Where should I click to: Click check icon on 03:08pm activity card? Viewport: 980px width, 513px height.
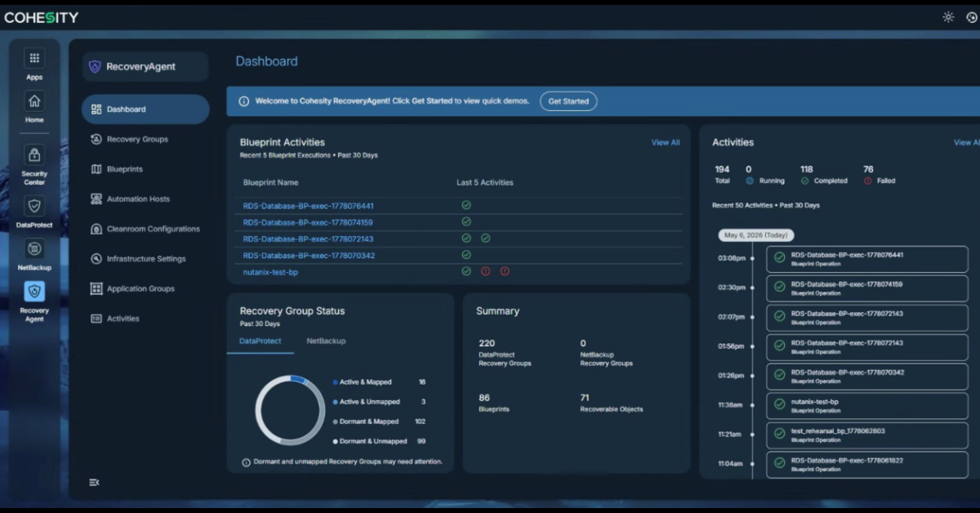click(780, 258)
